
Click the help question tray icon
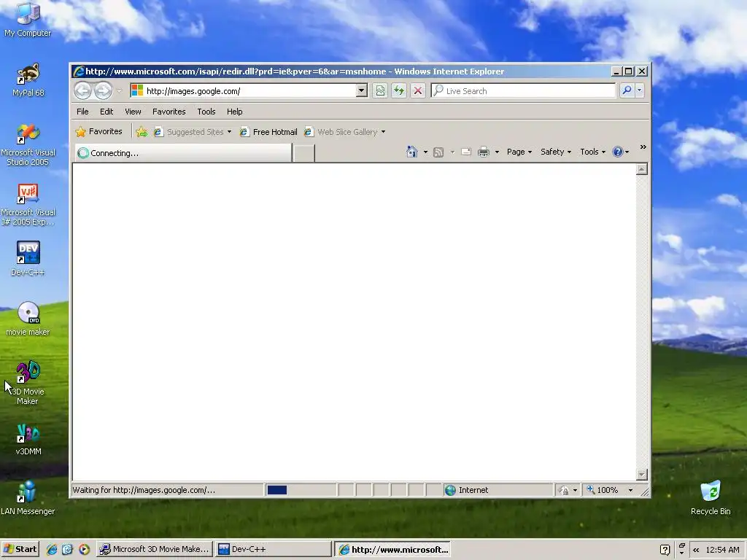coord(665,550)
